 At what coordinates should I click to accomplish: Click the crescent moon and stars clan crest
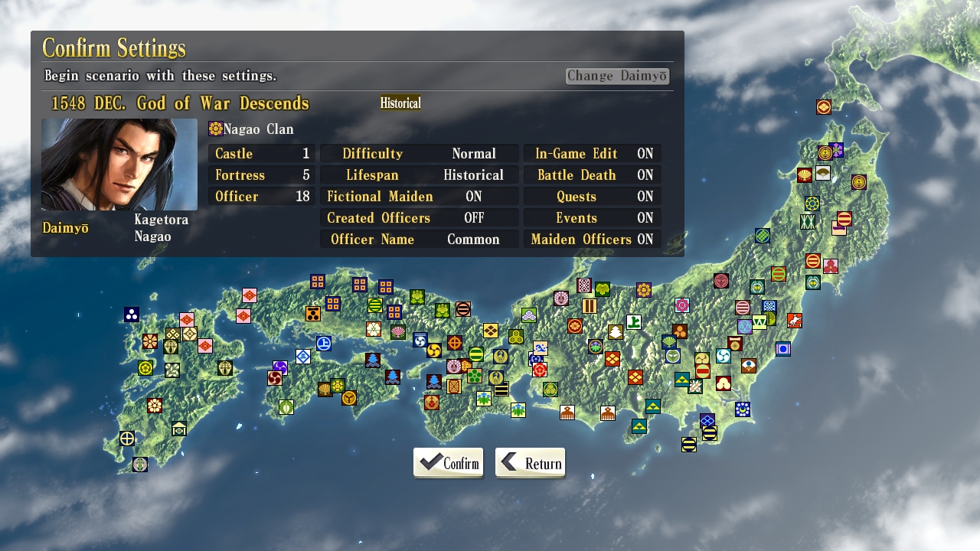click(x=743, y=409)
